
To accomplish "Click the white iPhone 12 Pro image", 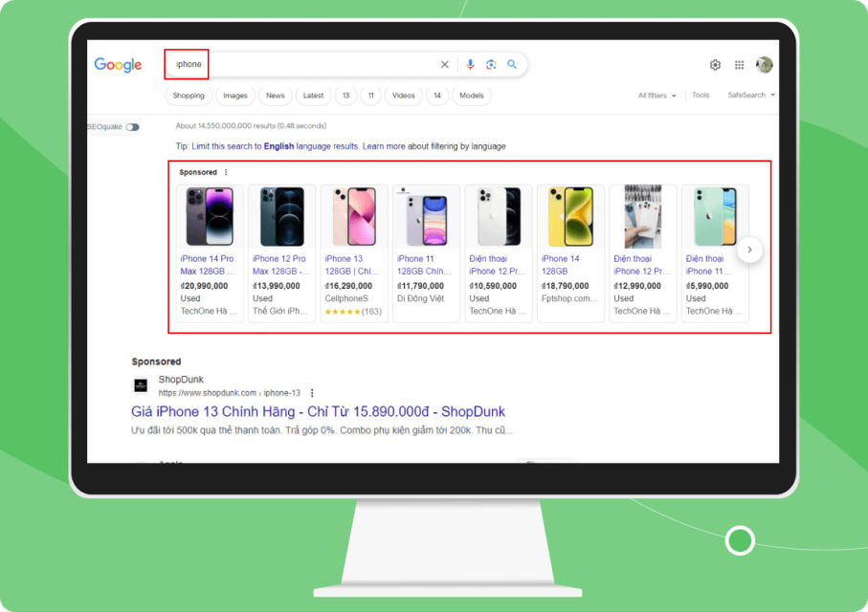I will [x=499, y=216].
